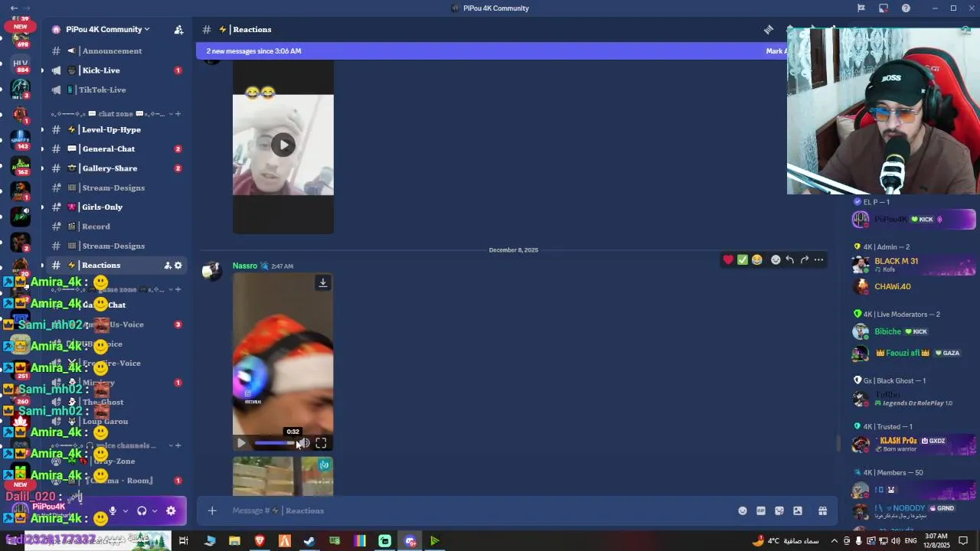The width and height of the screenshot is (980, 551).
Task: Open sticker picker in message bar
Action: tap(779, 510)
